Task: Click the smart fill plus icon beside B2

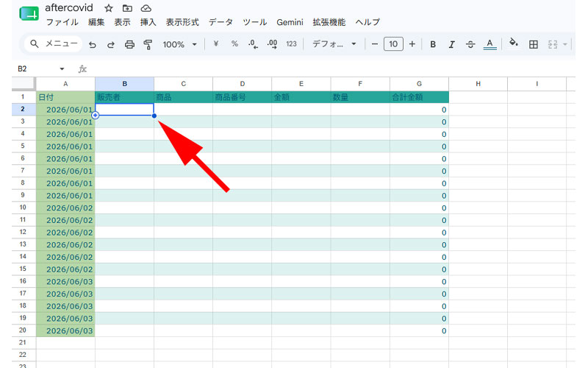Action: click(x=96, y=116)
